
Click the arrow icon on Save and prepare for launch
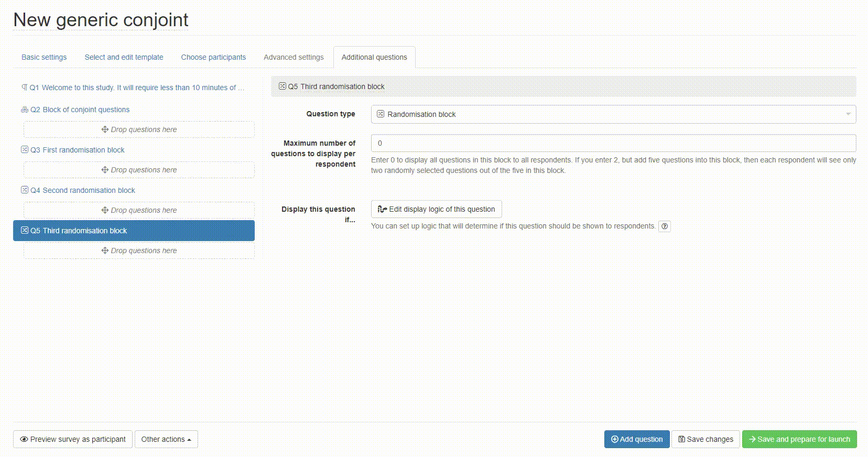(752, 439)
